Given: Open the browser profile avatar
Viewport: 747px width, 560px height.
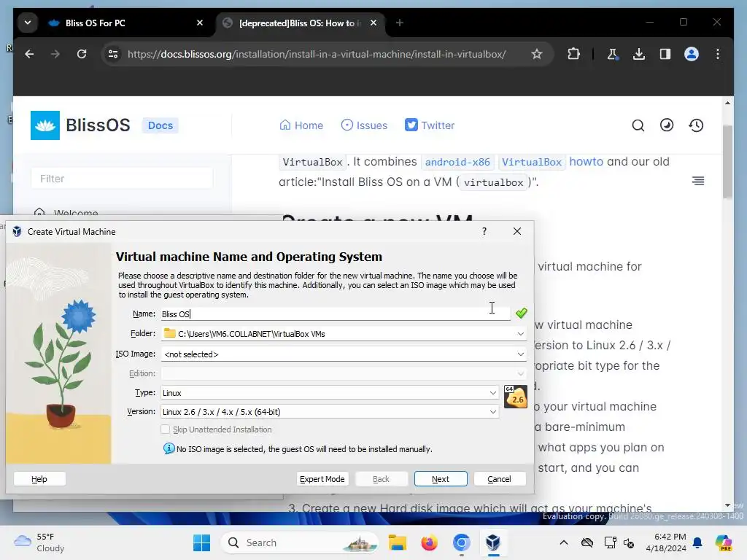Looking at the screenshot, I should tap(692, 54).
